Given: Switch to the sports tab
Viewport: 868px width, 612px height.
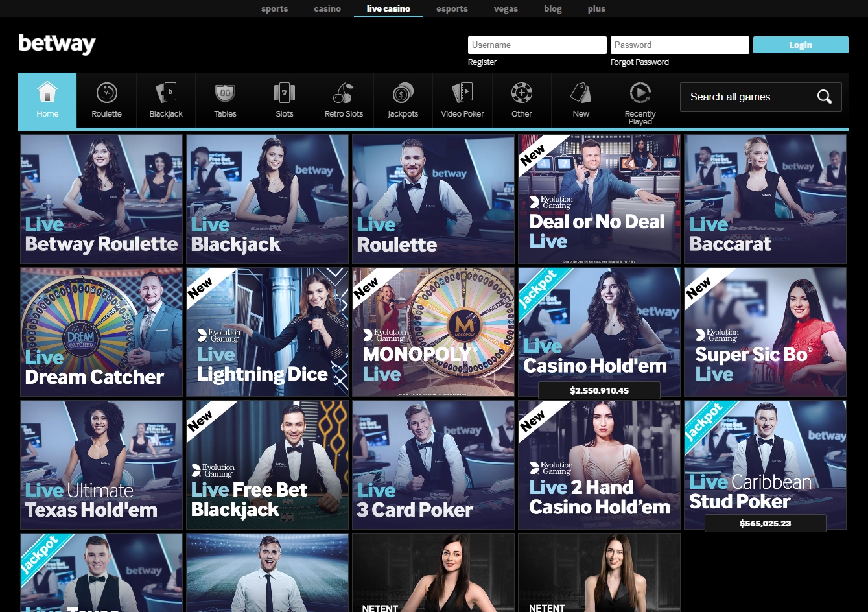Looking at the screenshot, I should (x=274, y=8).
